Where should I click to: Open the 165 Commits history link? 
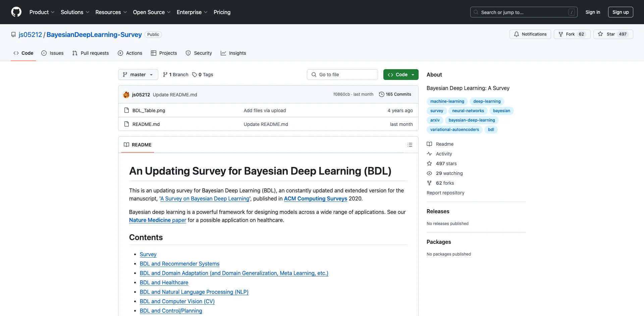coord(395,94)
